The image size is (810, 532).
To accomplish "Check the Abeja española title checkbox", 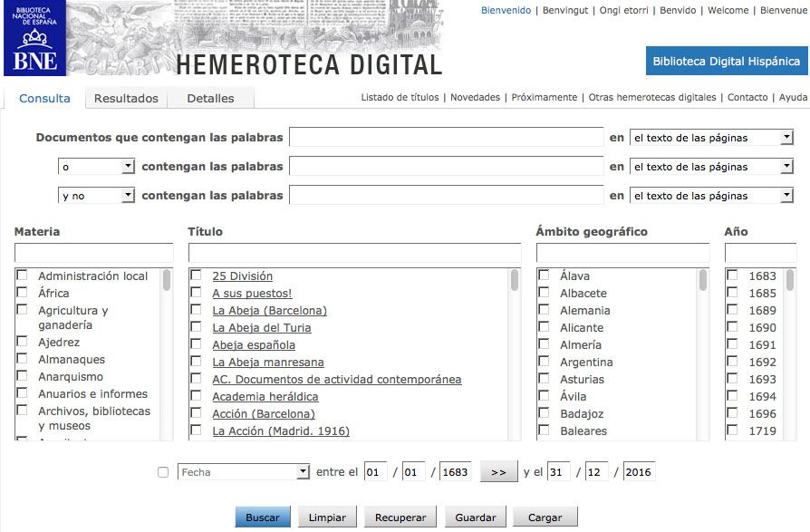I will pyautogui.click(x=197, y=344).
